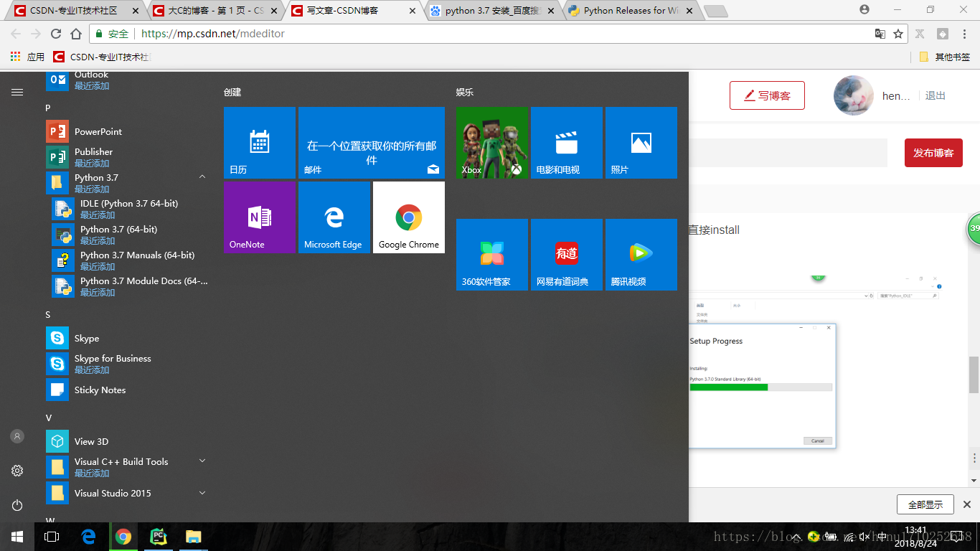Switch to the 大C的博客 tab
This screenshot has width=980, height=551.
coord(215,11)
